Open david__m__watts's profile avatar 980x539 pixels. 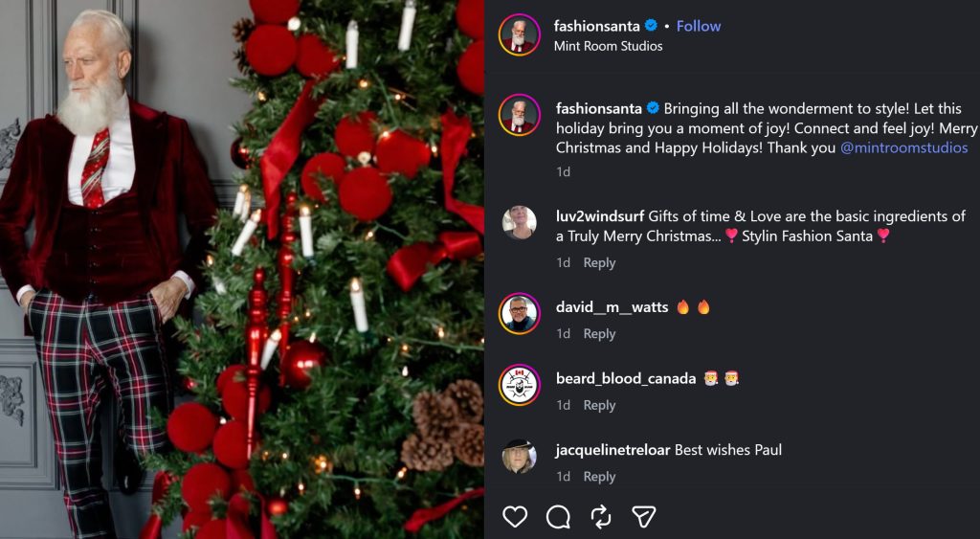coord(520,314)
